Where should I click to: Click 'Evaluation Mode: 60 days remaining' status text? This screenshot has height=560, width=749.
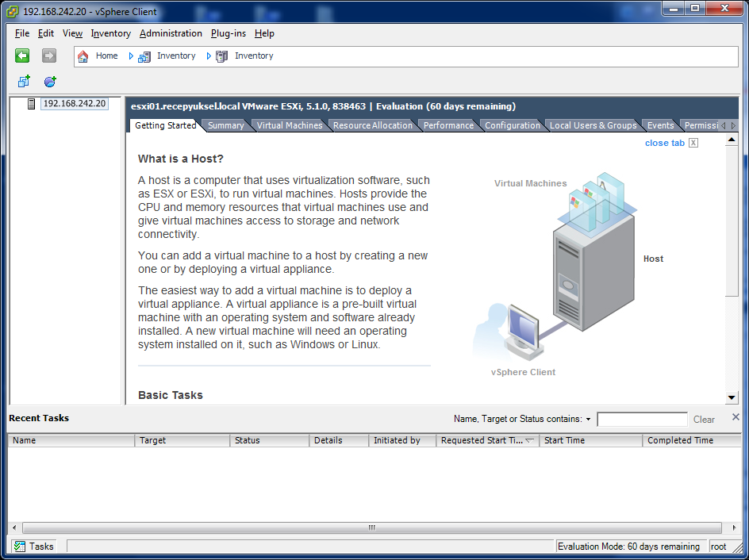[x=628, y=547]
